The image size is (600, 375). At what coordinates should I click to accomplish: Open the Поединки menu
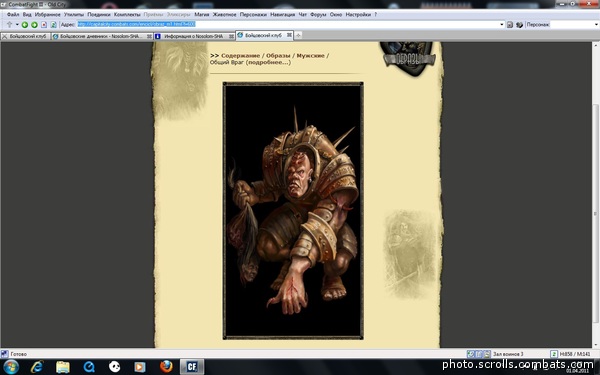(99, 15)
